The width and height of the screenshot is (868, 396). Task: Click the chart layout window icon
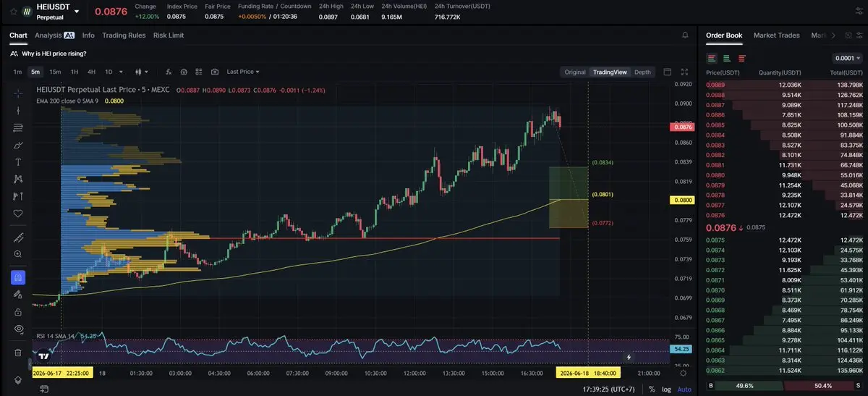point(668,72)
